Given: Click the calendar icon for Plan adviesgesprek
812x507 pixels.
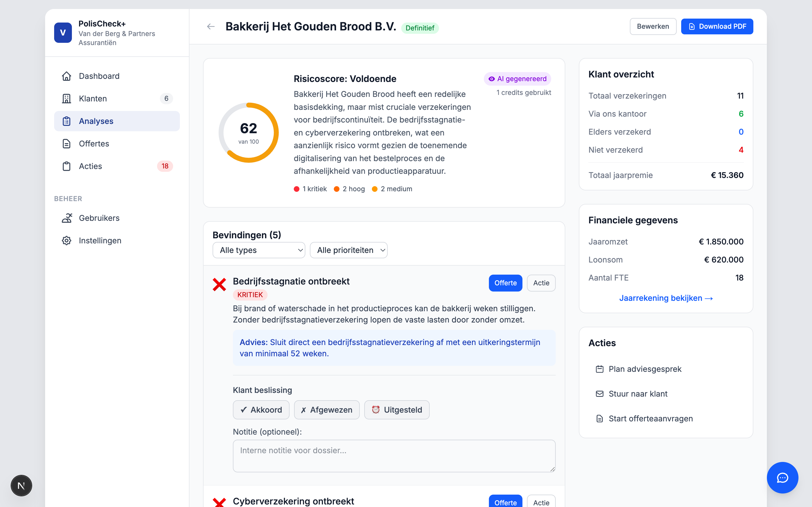Looking at the screenshot, I should pyautogui.click(x=600, y=369).
